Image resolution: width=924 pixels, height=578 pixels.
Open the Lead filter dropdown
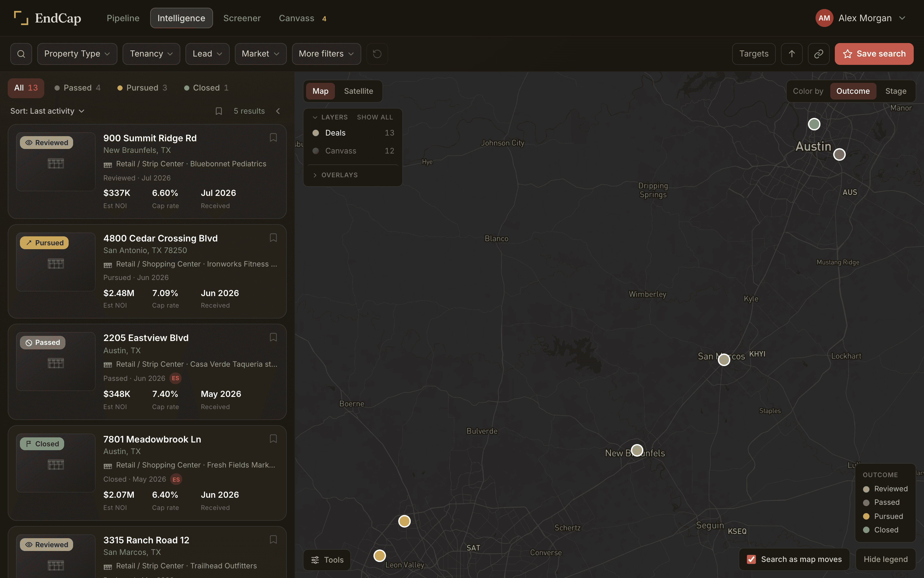click(207, 54)
